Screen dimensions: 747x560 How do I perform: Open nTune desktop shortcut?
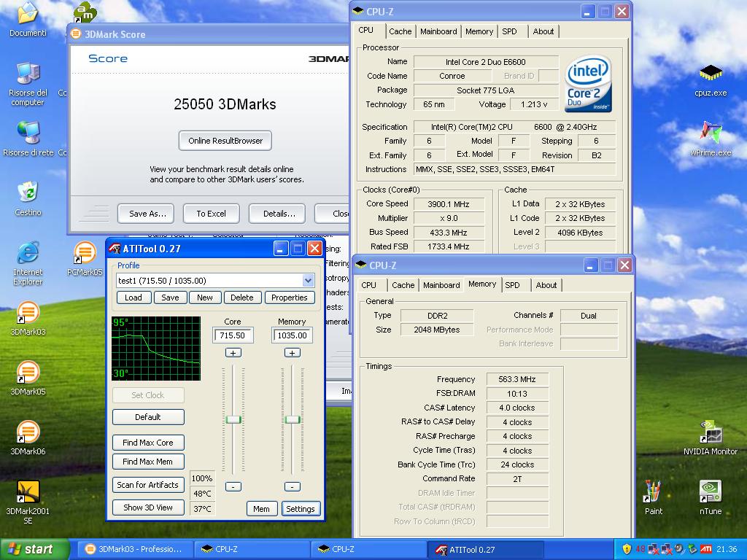(x=711, y=497)
